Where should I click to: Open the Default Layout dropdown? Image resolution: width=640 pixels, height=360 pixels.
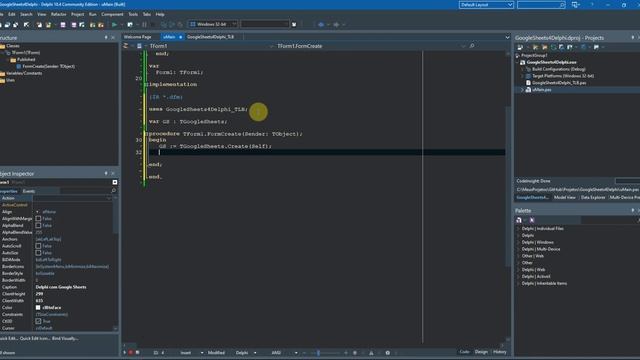click(486, 5)
